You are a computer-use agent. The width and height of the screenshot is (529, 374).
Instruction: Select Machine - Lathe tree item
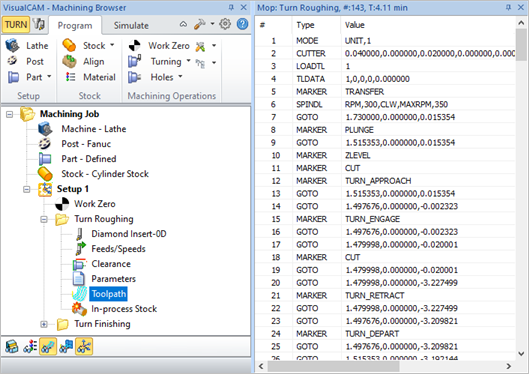click(x=94, y=129)
